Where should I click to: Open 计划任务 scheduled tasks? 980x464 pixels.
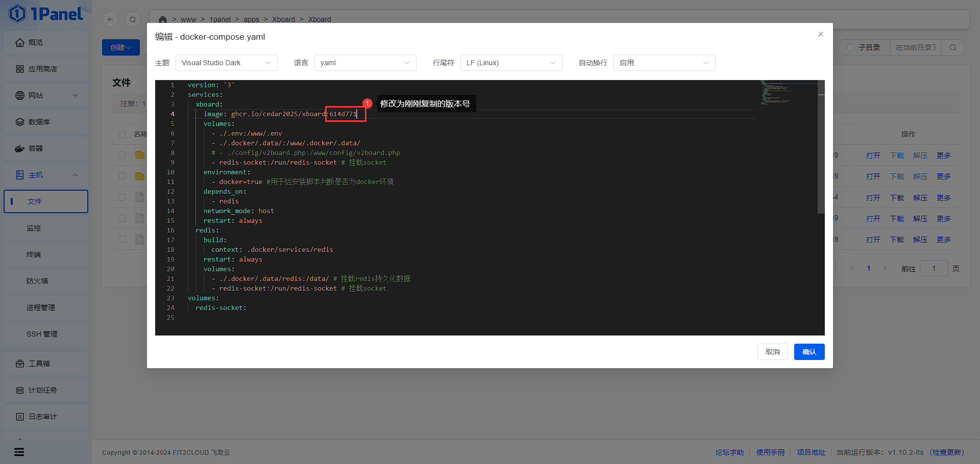46,390
